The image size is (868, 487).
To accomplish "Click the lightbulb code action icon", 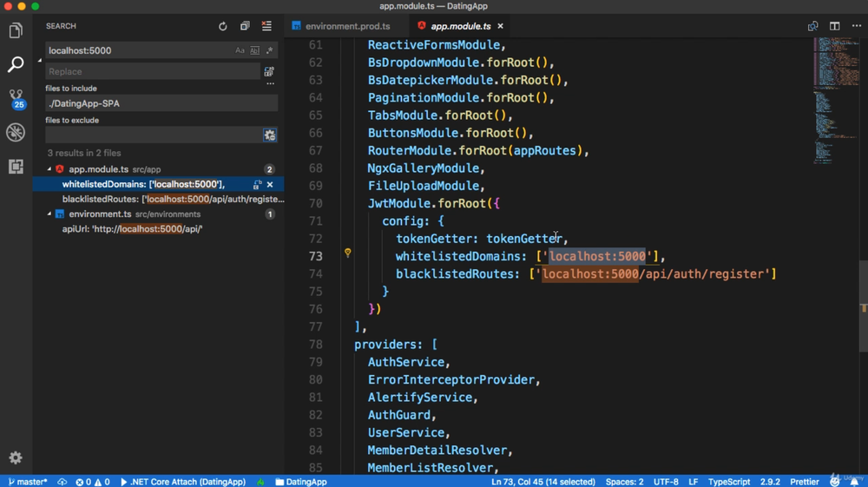I will (x=348, y=253).
